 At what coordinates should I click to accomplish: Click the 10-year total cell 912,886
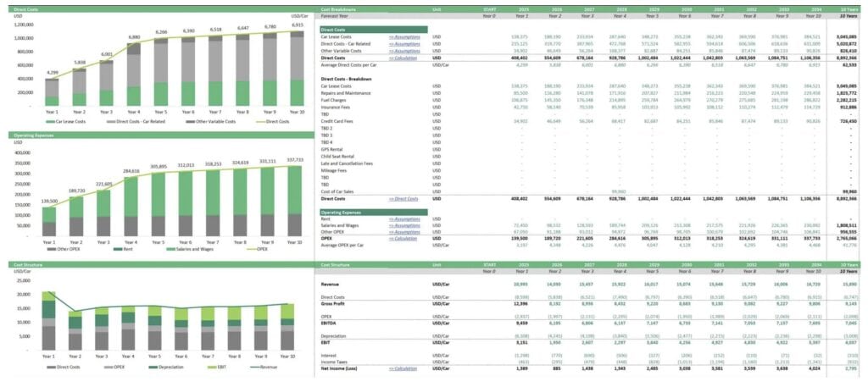[849, 108]
